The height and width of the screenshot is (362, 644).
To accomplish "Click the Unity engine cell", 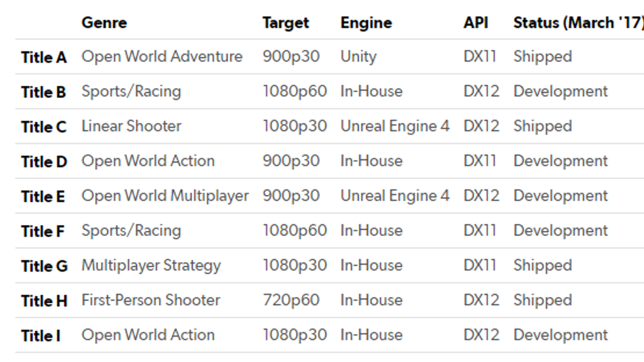I will point(358,57).
